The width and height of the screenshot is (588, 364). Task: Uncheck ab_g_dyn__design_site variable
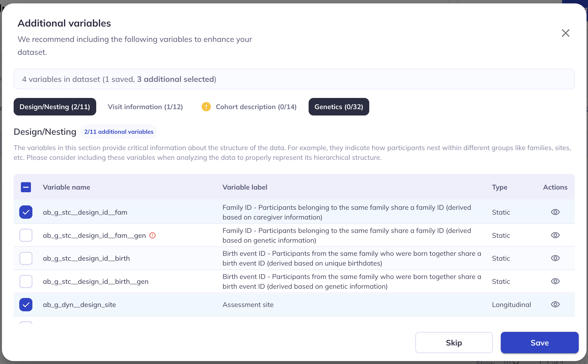coord(26,305)
